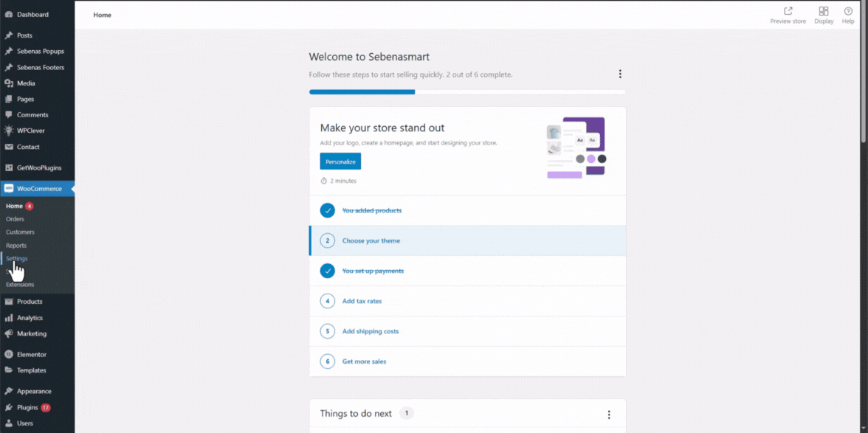Click the 'You added products' task
Viewport: 868px width, 433px height.
468,211
